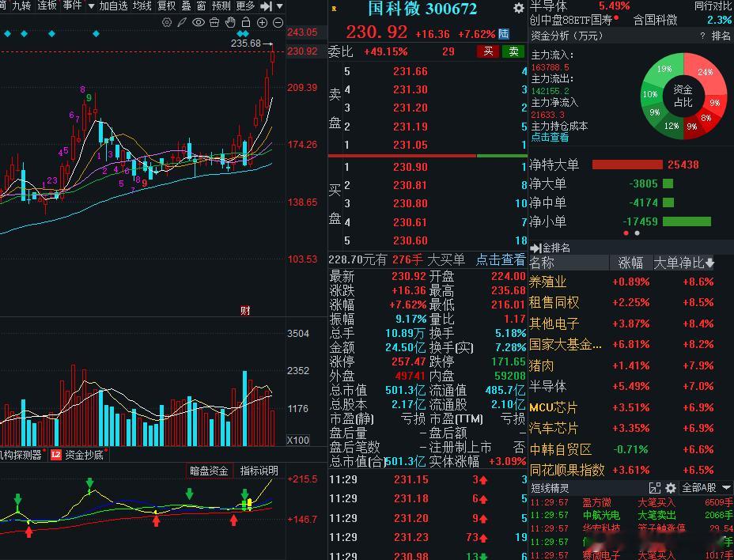
Task: Select the drawing pen tool
Action: pyautogui.click(x=182, y=22)
